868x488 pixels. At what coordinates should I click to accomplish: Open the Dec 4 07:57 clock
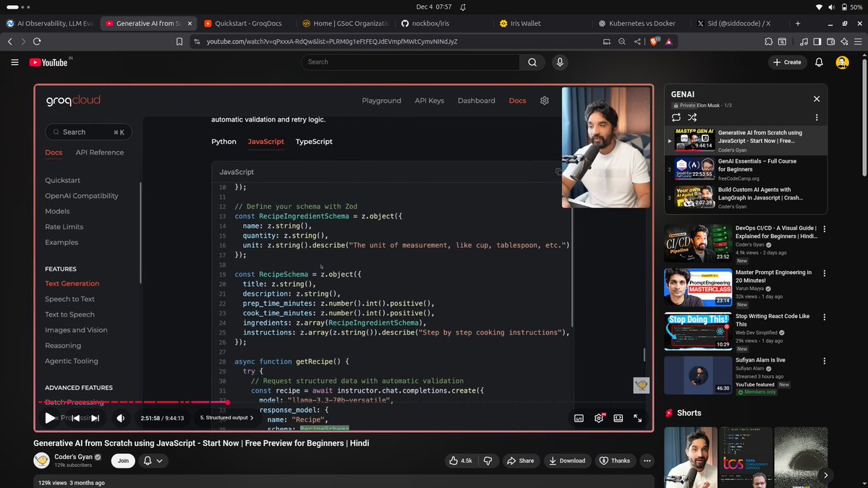(434, 6)
